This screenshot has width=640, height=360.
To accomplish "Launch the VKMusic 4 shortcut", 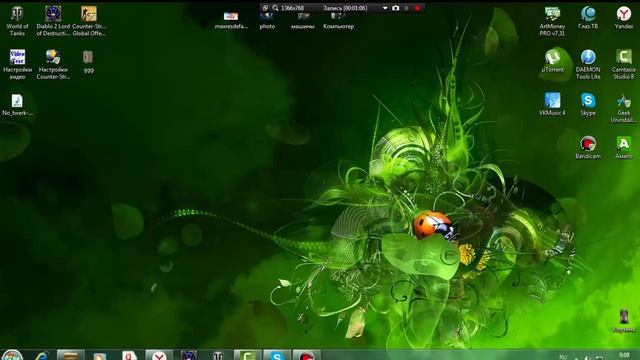I will tap(552, 104).
